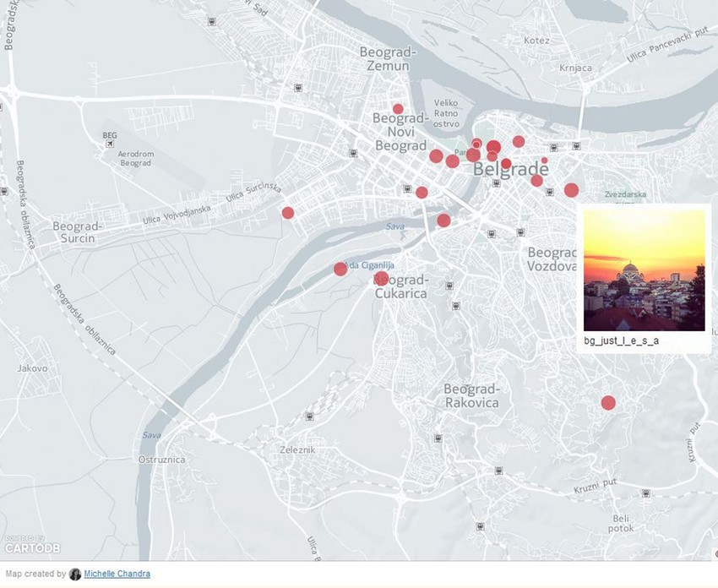Click the largest red marker in the central cluster
This screenshot has height=588, width=718.
(x=492, y=147)
